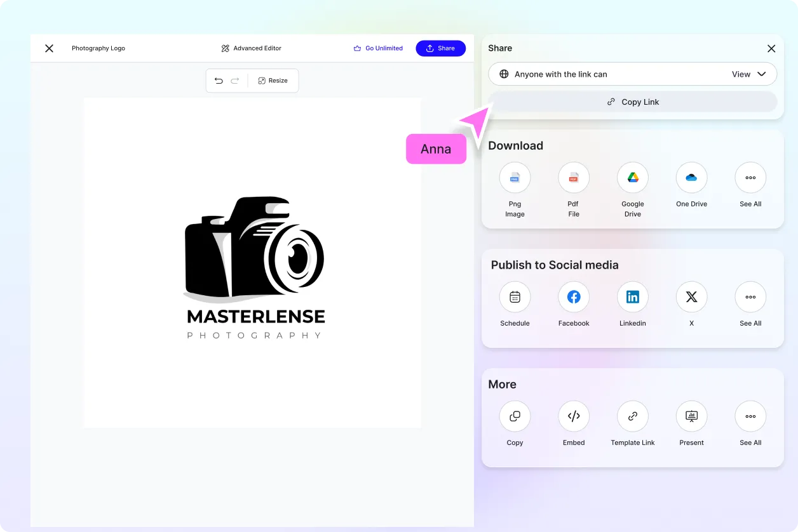Viewport: 798px width, 532px height.
Task: See All social media options
Action: coord(750,297)
